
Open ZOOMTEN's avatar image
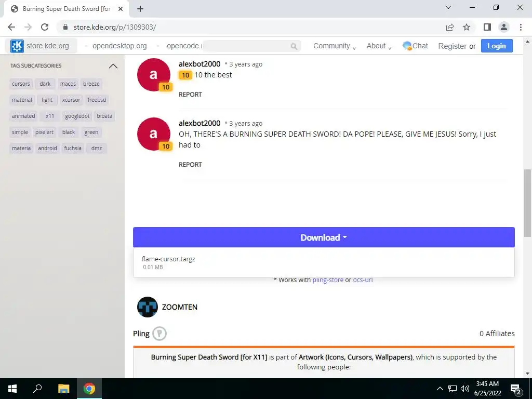pyautogui.click(x=147, y=307)
